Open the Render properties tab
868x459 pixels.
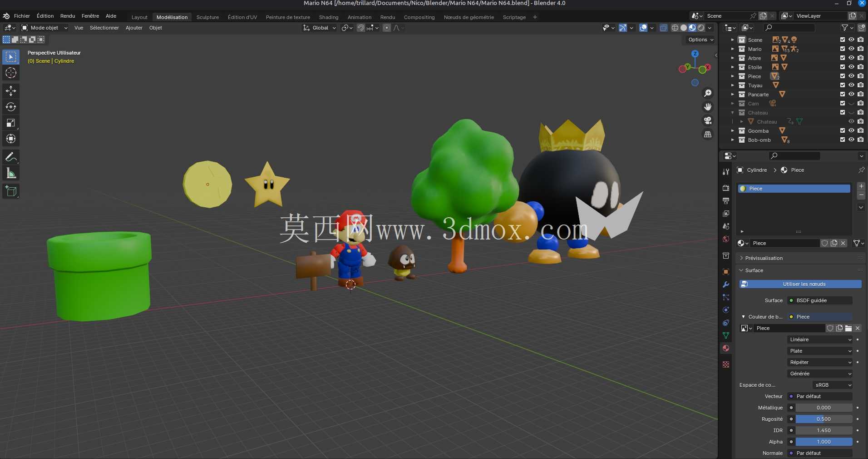[x=726, y=188]
